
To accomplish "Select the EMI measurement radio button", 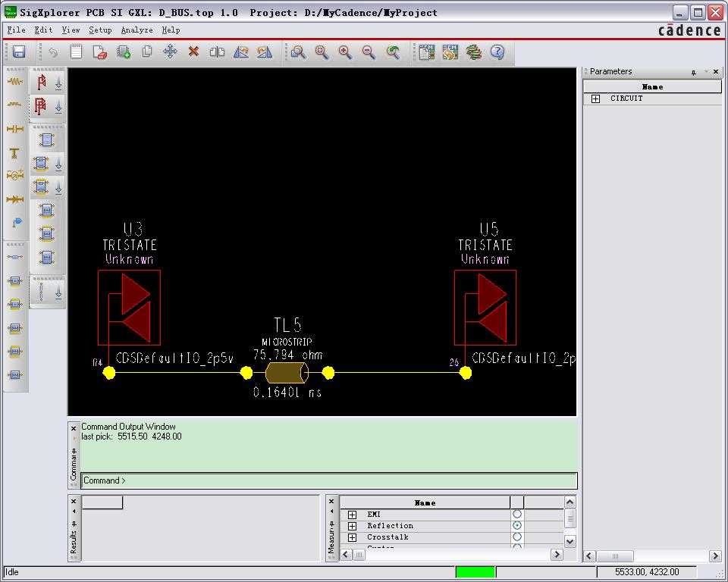I will tap(516, 514).
